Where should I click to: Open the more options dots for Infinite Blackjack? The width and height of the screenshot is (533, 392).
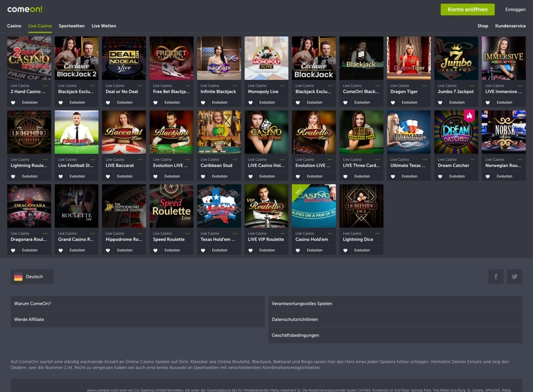[x=235, y=86]
